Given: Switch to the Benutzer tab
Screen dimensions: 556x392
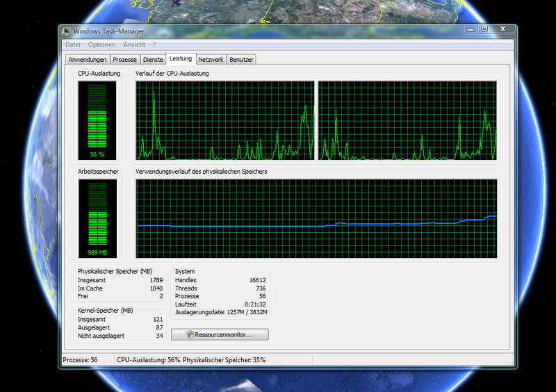Looking at the screenshot, I should (241, 60).
